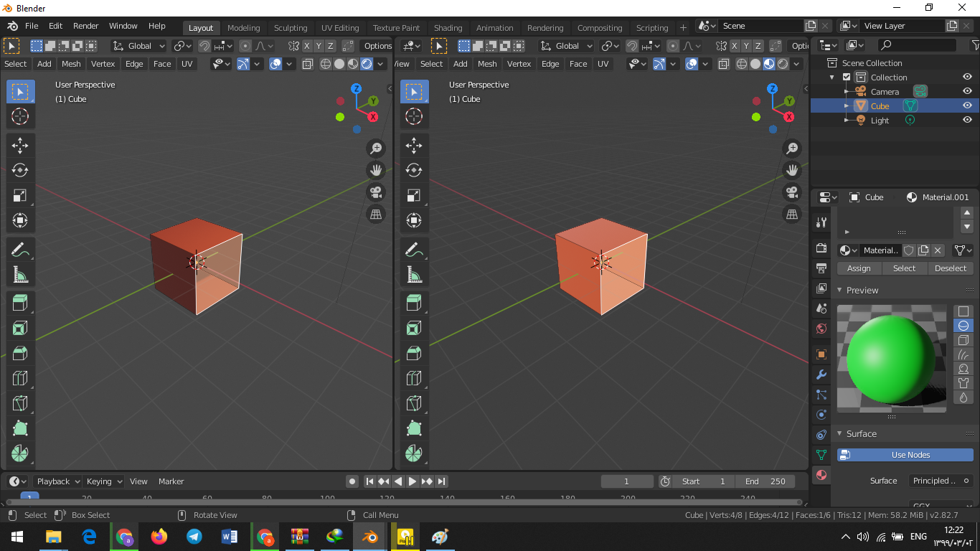This screenshot has height=551, width=980.
Task: Hide the Light object in outliner
Action: (967, 120)
